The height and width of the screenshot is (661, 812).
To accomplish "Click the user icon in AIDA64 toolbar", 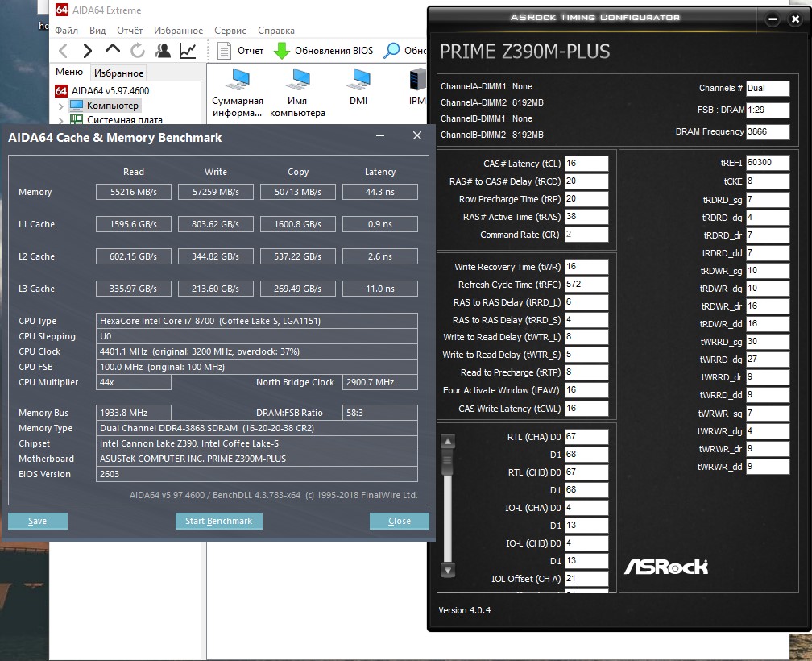I will click(x=163, y=50).
